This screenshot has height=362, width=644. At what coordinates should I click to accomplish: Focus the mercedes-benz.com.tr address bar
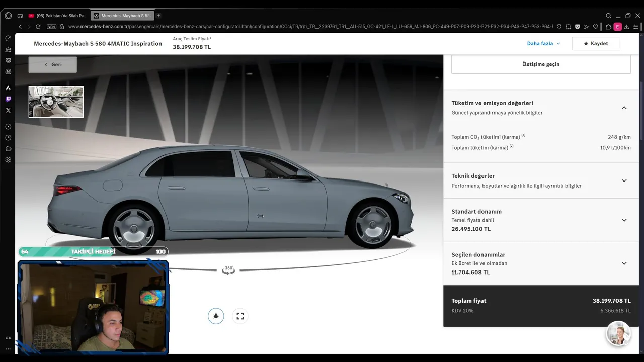pyautogui.click(x=309, y=27)
